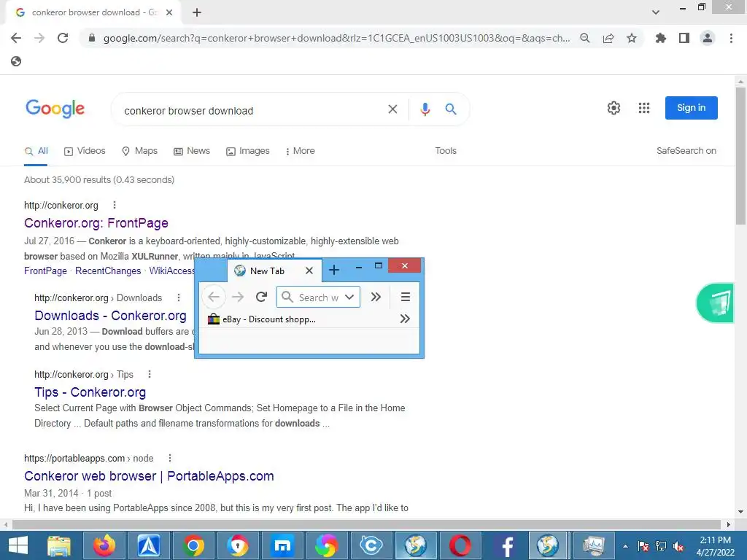Expand the More search options

click(x=300, y=151)
